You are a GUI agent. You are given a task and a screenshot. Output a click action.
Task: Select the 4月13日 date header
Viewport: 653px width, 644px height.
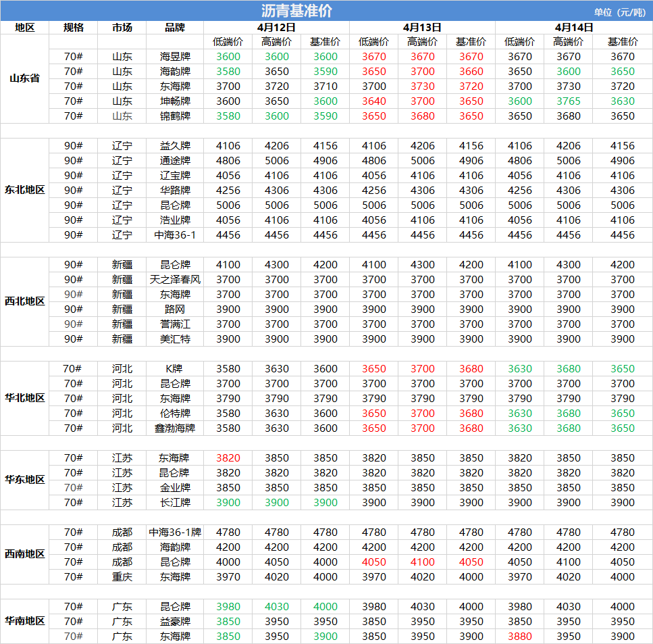[x=422, y=28]
